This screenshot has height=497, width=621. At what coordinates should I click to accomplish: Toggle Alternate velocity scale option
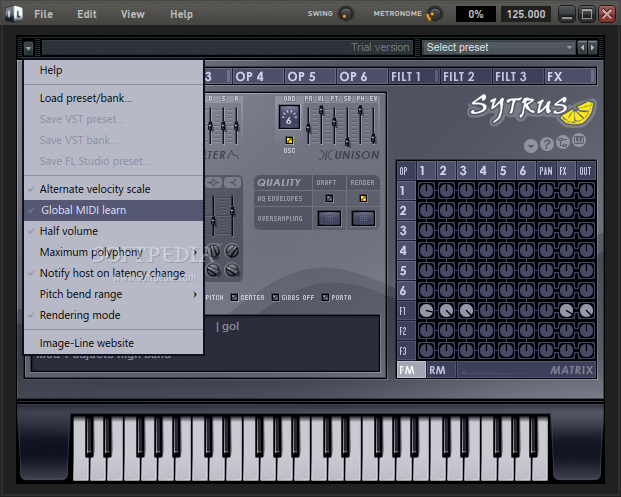(114, 189)
